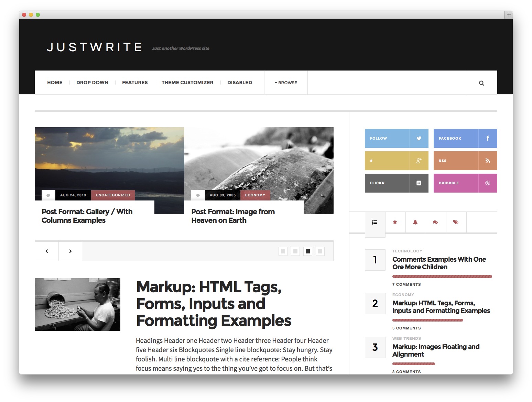
Task: Click the carousel next arrow
Action: pos(70,251)
